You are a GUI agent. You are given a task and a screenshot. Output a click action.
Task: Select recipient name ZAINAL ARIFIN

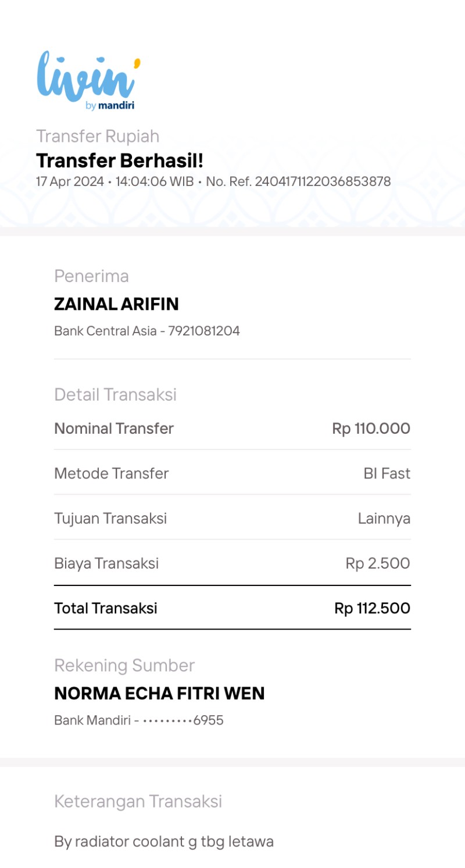116,304
